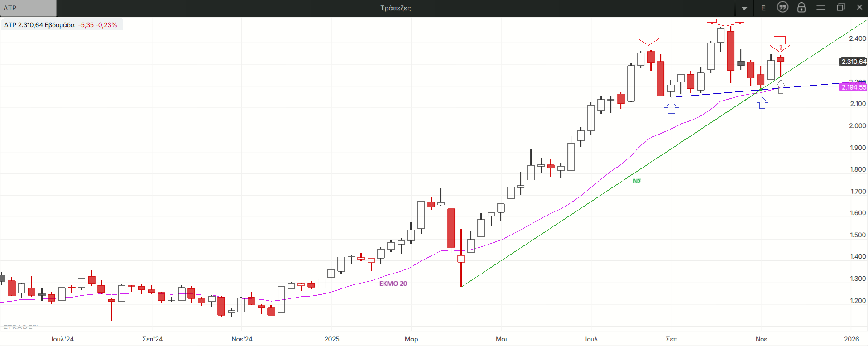Click the Μαρ time axis label

tap(411, 339)
